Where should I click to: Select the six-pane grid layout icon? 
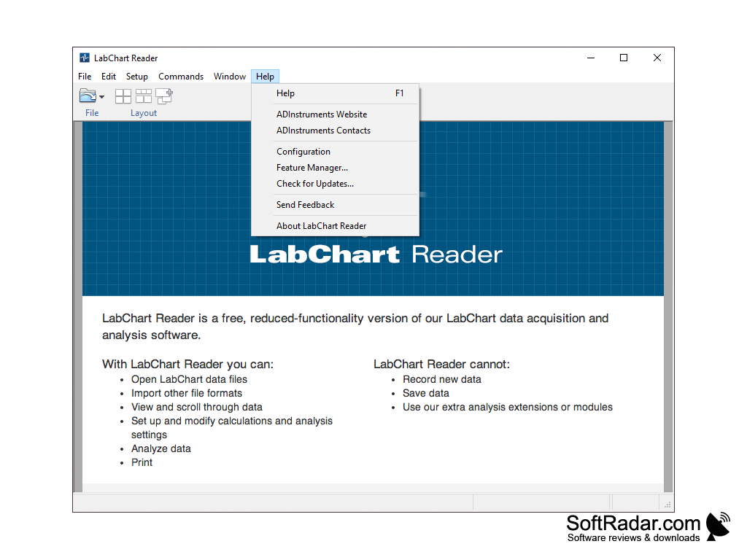coord(144,96)
